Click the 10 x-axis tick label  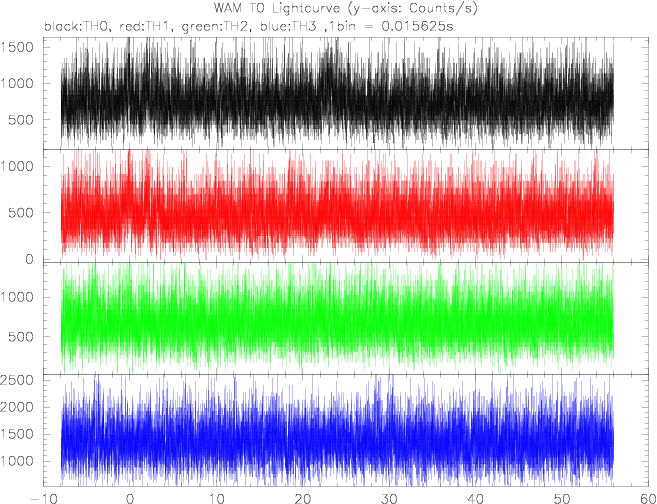216,499
